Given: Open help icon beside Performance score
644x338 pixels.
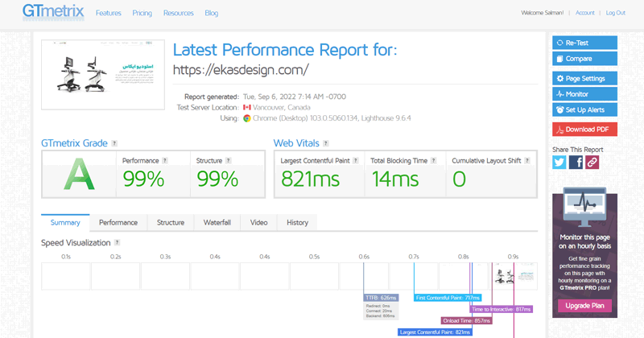Looking at the screenshot, I should click(165, 161).
